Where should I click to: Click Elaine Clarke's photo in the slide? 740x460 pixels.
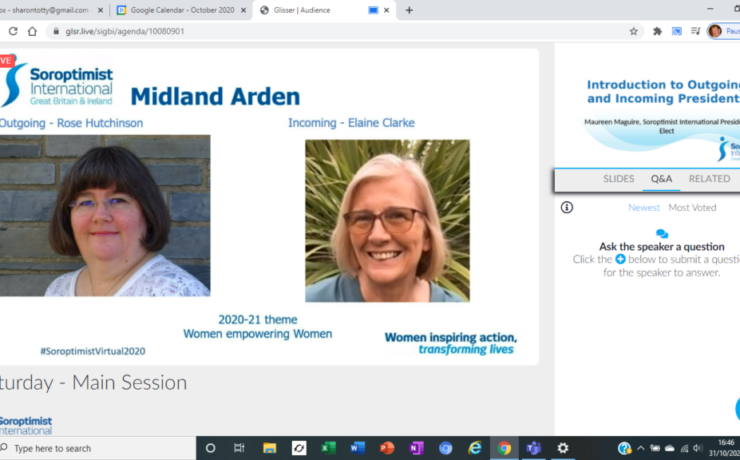[x=387, y=221]
